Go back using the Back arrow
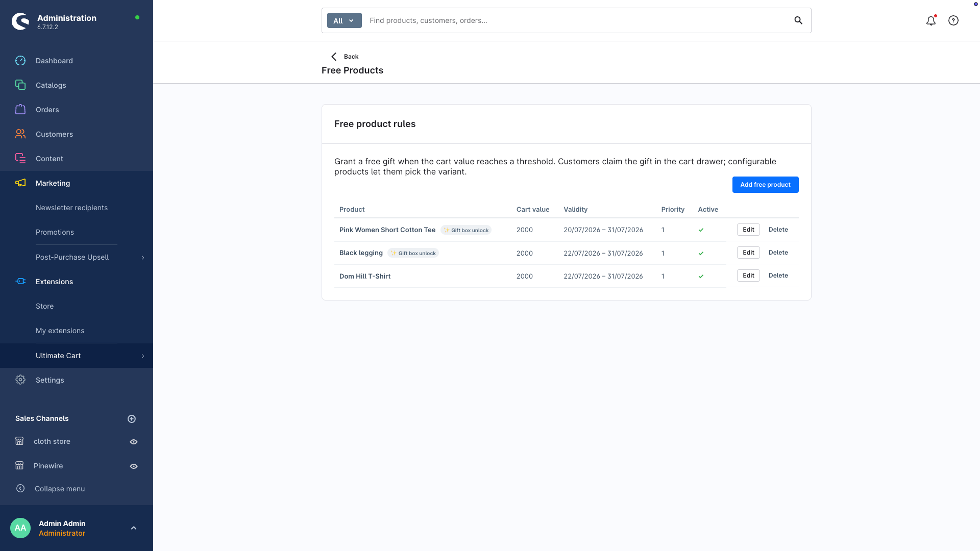 (x=334, y=57)
